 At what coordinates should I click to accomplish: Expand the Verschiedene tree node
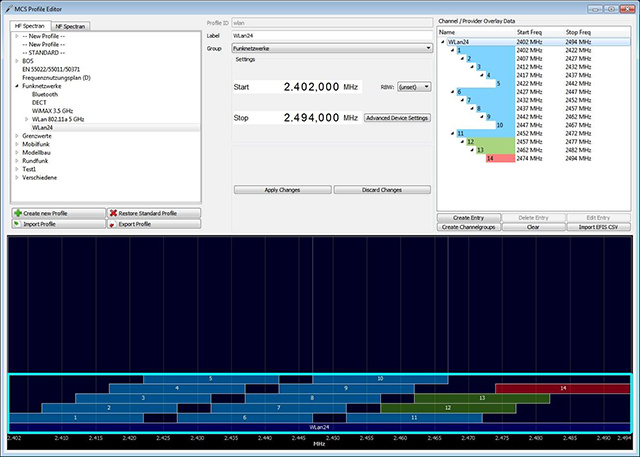17,177
